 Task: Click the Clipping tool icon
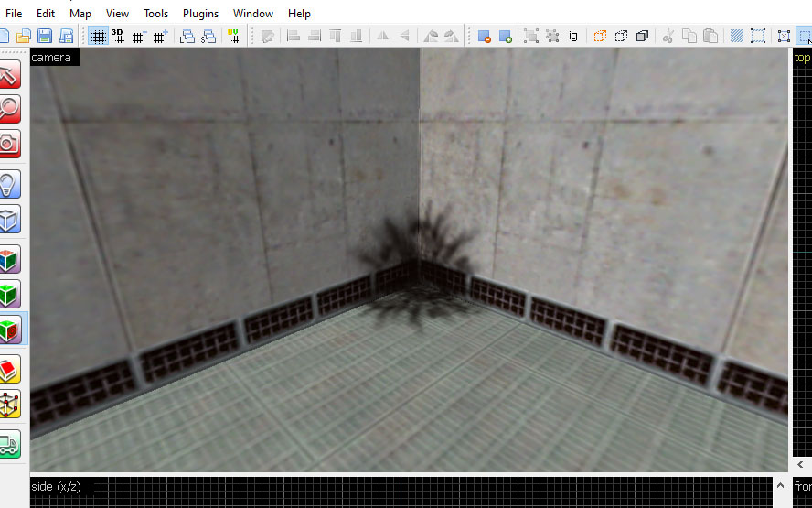click(9, 370)
